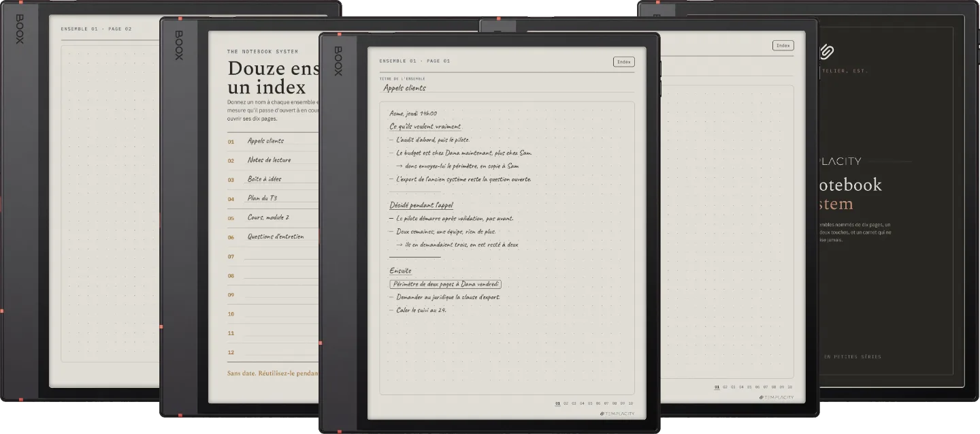Open index entry 02 Notes de lecture
This screenshot has height=434, width=980.
pyautogui.click(x=273, y=161)
